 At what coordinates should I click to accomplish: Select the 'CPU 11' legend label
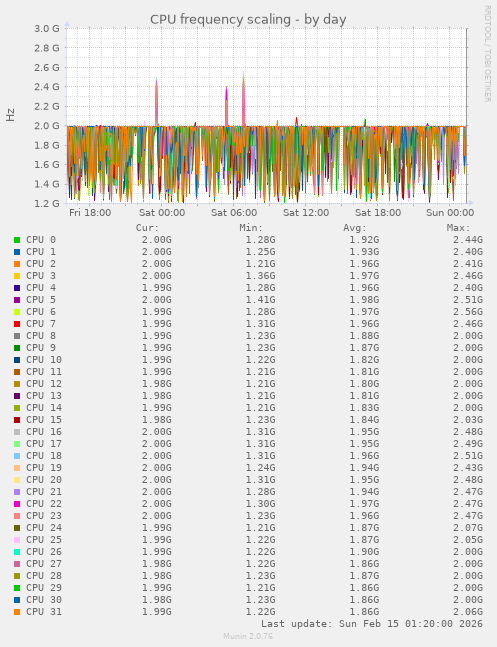(44, 372)
